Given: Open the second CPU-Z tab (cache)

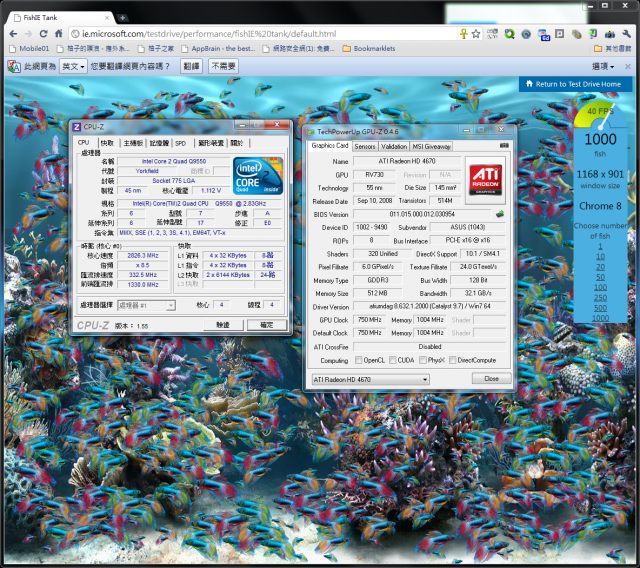Looking at the screenshot, I should [x=107, y=143].
